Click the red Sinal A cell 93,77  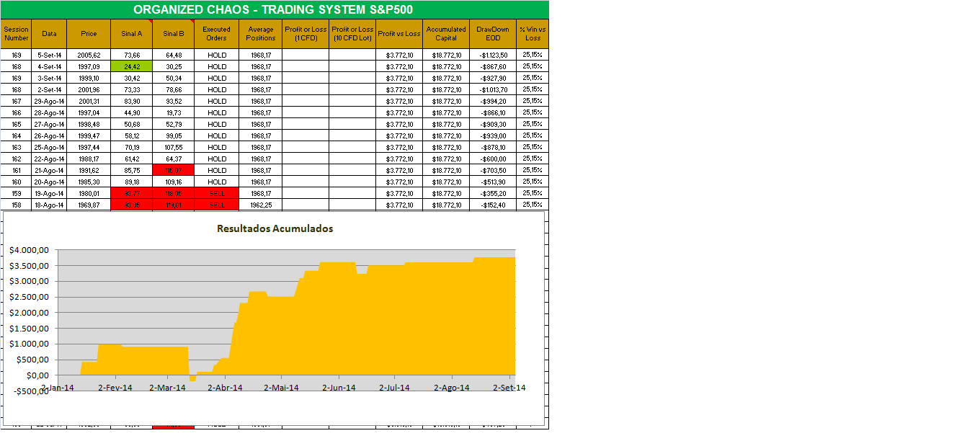132,193
